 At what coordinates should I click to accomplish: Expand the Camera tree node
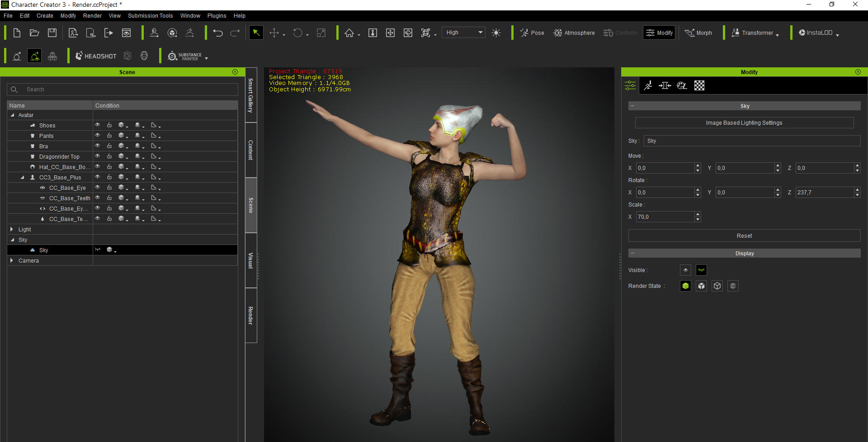pyautogui.click(x=12, y=260)
